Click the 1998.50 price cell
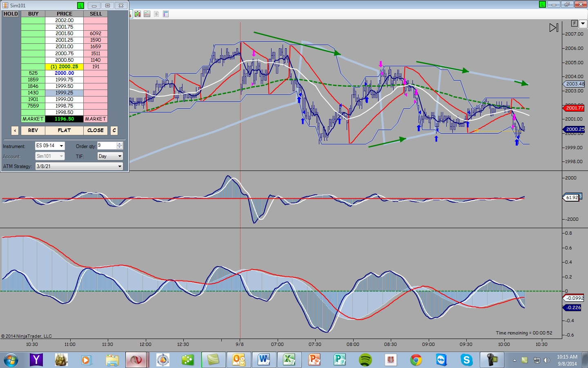Viewport: 588px width, 368px height. (x=64, y=112)
